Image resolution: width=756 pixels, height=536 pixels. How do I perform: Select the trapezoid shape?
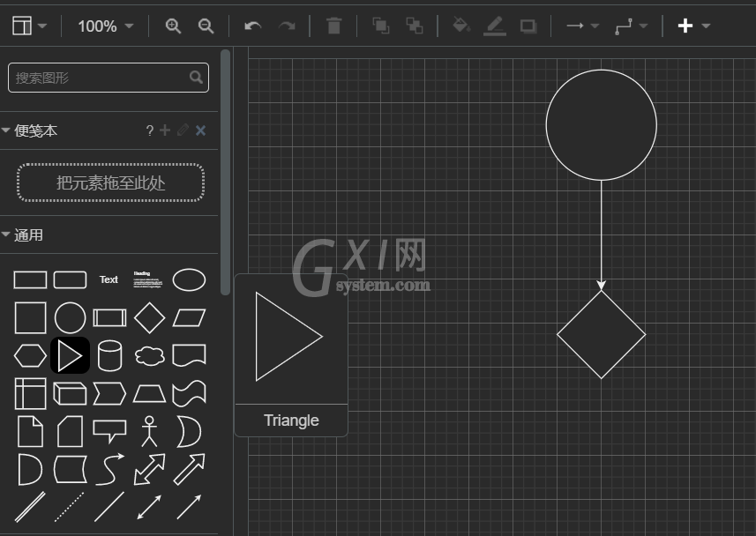pos(149,394)
